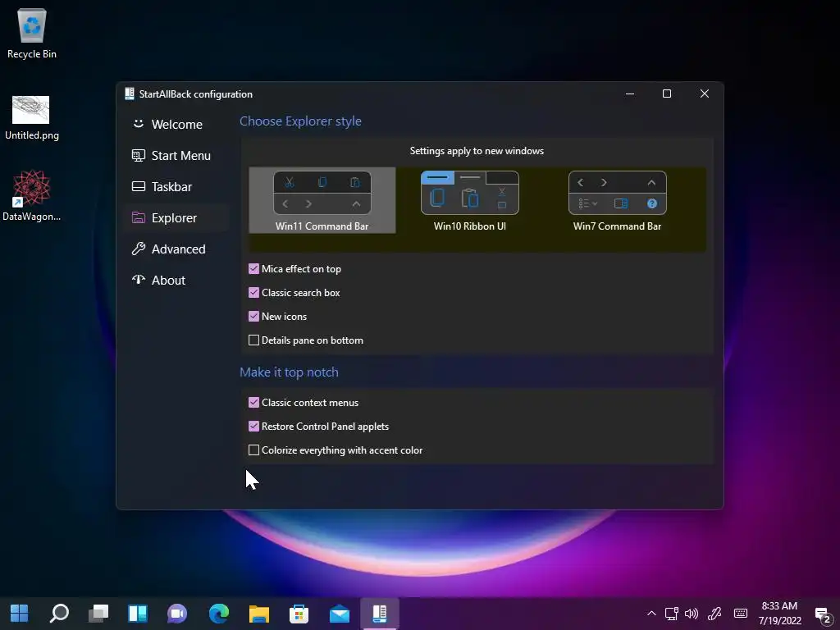Image resolution: width=840 pixels, height=630 pixels.
Task: Go to the Welcome page
Action: (176, 125)
